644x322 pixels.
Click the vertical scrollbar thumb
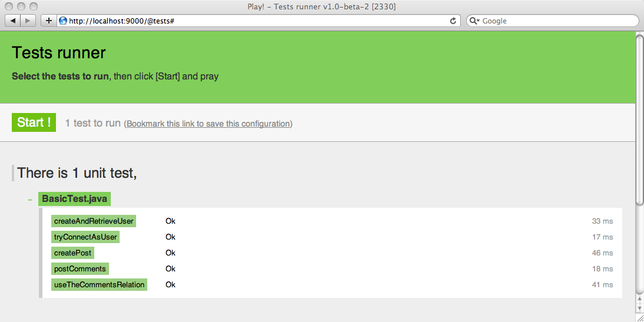pyautogui.click(x=639, y=118)
